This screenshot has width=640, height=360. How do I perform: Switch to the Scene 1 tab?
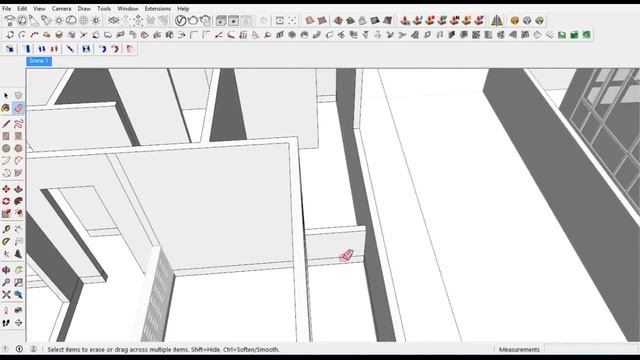[x=39, y=61]
